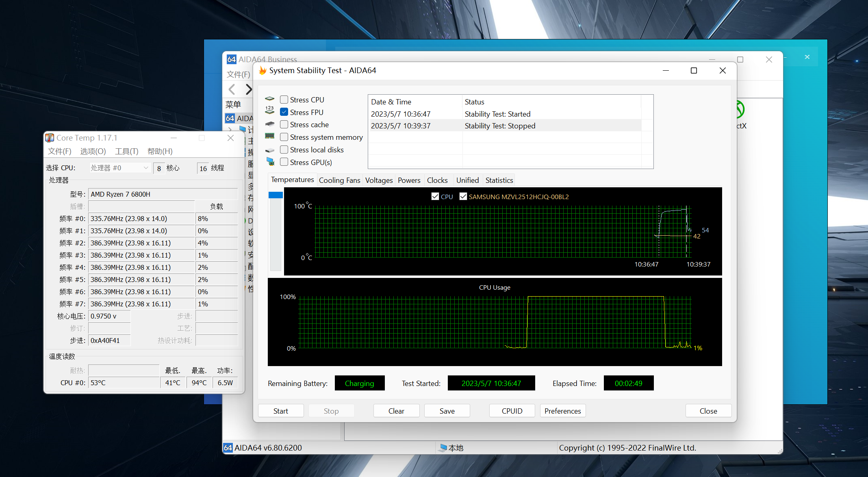Switch to the Cooling Fans tab
This screenshot has width=868, height=477.
click(x=339, y=180)
